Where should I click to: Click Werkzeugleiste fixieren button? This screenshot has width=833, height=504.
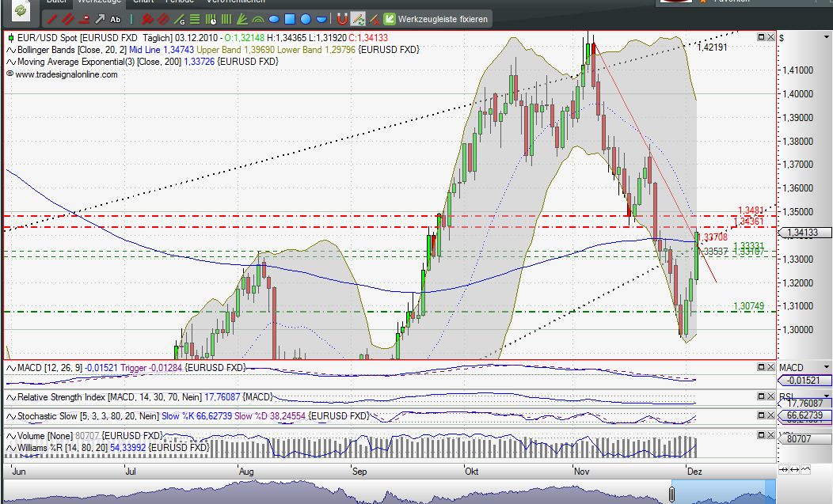436,19
